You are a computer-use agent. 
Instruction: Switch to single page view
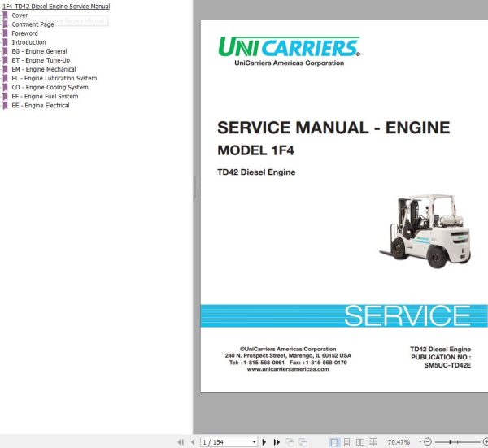point(334,442)
